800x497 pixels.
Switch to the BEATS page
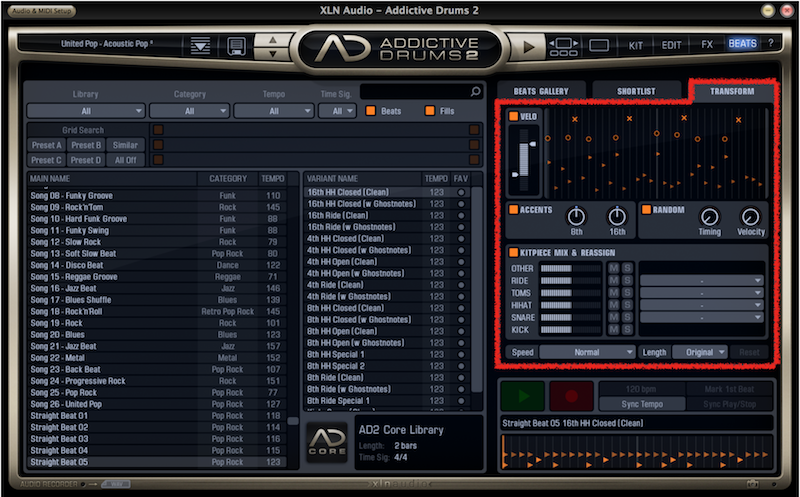(742, 43)
